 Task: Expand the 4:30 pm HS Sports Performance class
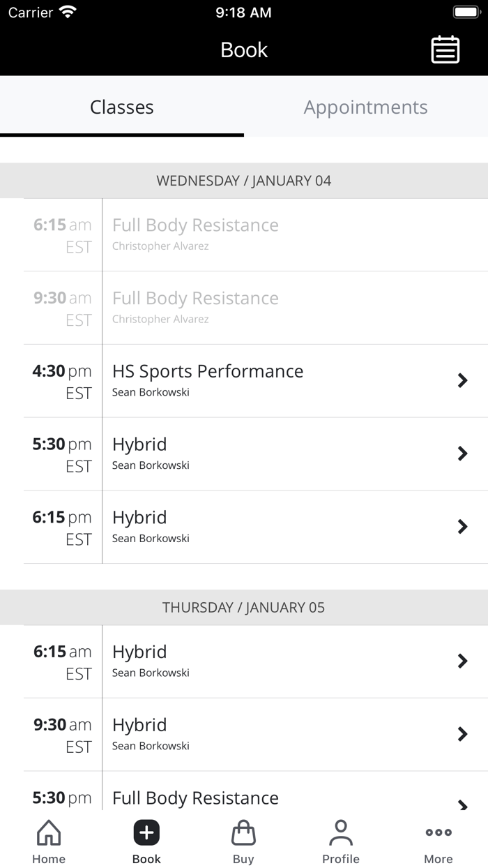click(x=244, y=380)
